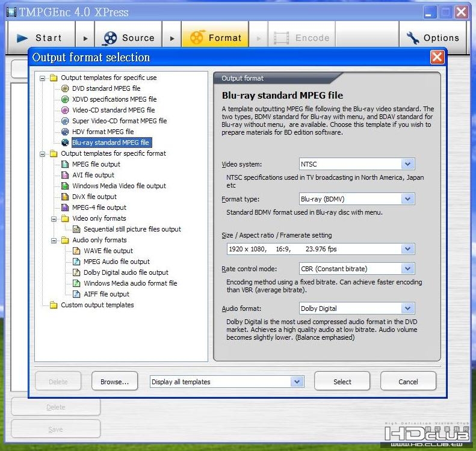Screen dimensions: 476x451
Task: Click the Super Video-CD format disc icon
Action: pyautogui.click(x=65, y=121)
